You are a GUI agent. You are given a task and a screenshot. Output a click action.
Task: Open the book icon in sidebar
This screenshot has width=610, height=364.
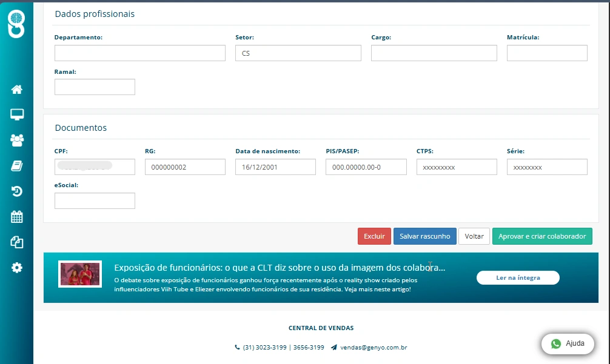click(17, 166)
